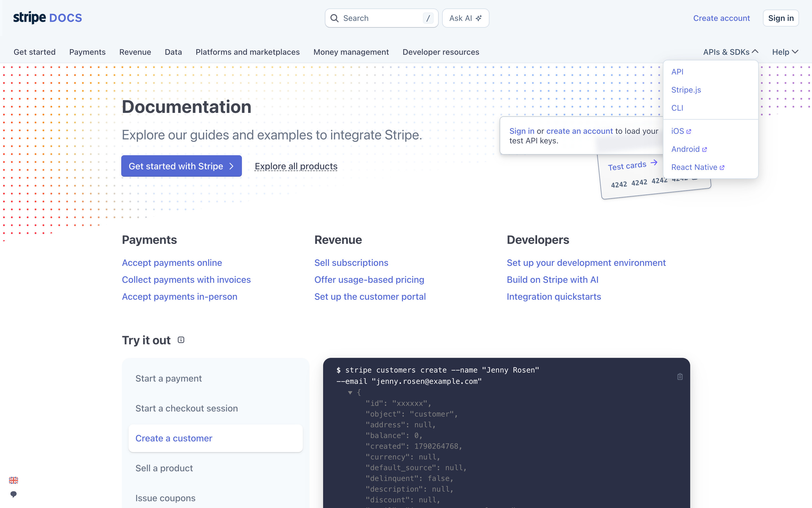
Task: Open Developer resources nav menu
Action: coord(441,52)
